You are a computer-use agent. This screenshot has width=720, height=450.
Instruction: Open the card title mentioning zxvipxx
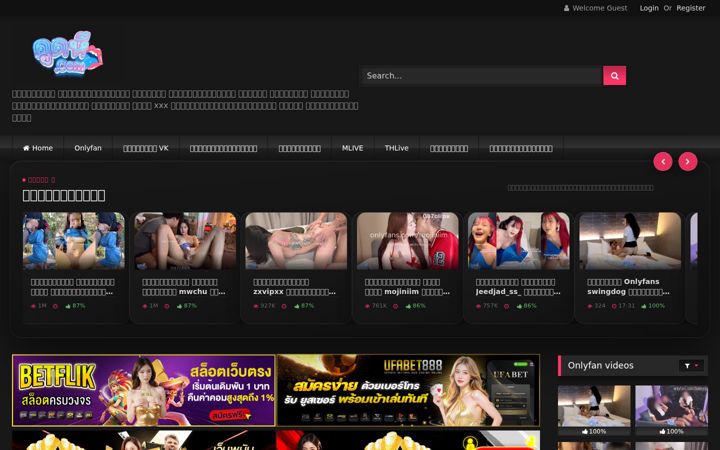tap(294, 287)
